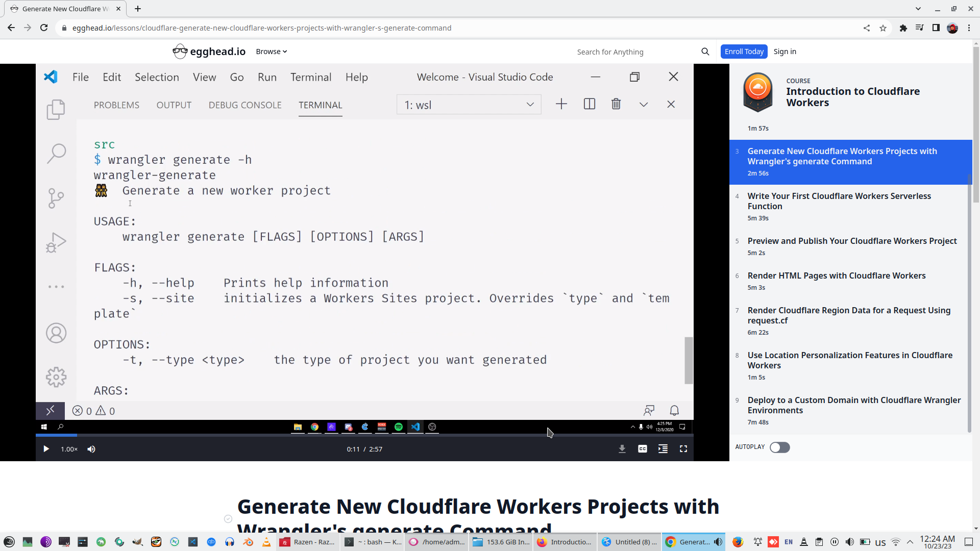Image resolution: width=980 pixels, height=551 pixels.
Task: Switch to the OUTPUT tab in the panel
Action: click(174, 105)
